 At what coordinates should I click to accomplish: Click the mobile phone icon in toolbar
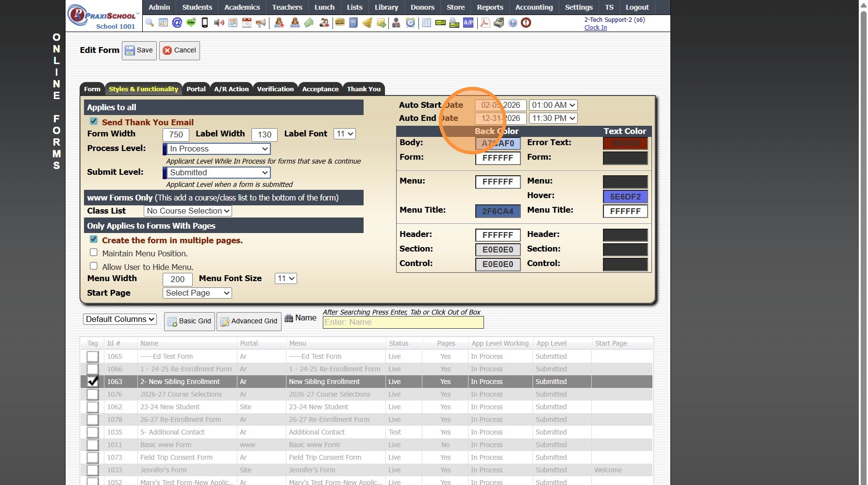point(205,23)
